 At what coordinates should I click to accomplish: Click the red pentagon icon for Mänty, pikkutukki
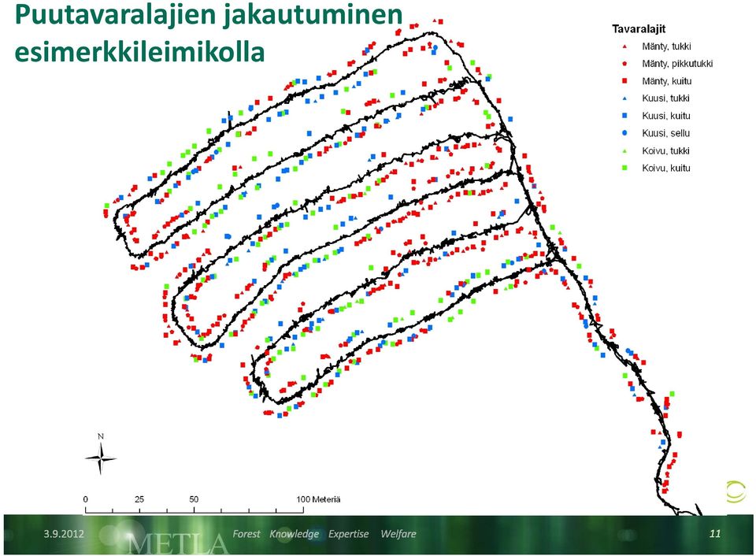click(624, 64)
